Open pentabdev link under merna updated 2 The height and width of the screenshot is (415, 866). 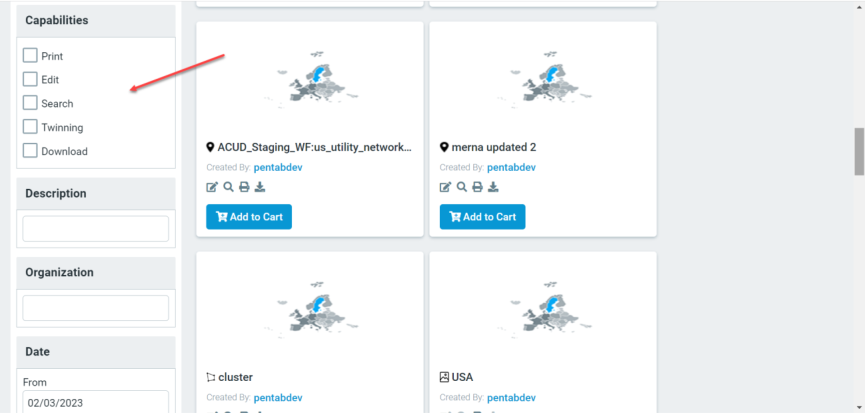[x=511, y=167]
